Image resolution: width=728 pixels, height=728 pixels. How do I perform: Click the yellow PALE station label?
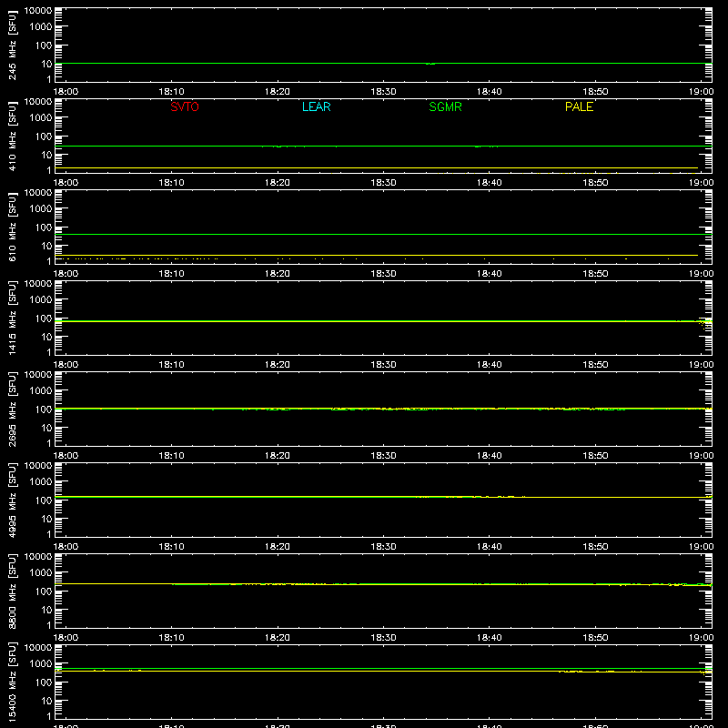tap(579, 106)
